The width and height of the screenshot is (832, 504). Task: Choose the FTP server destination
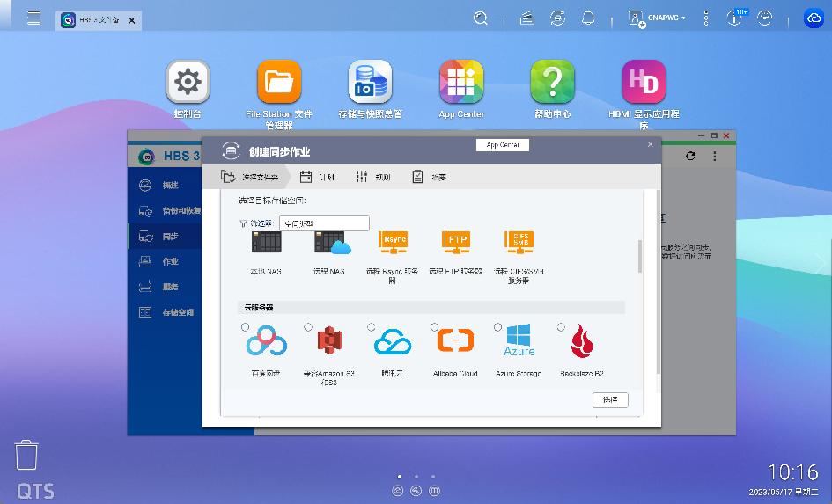pos(457,242)
